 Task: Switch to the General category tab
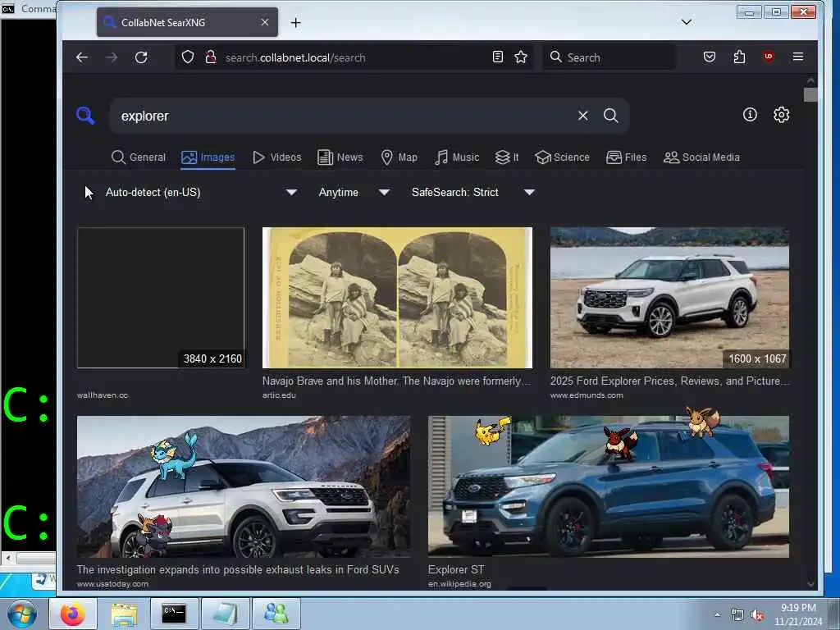pyautogui.click(x=139, y=157)
